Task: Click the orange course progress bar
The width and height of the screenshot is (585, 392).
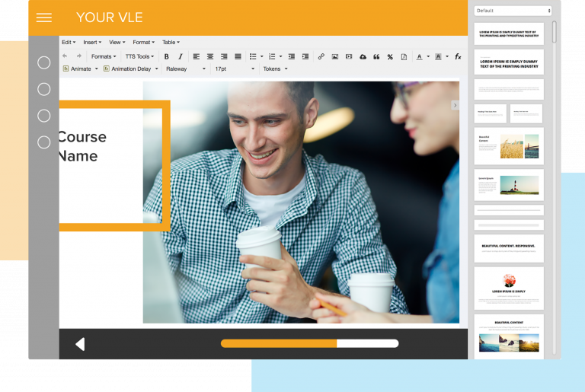Action: [x=279, y=343]
